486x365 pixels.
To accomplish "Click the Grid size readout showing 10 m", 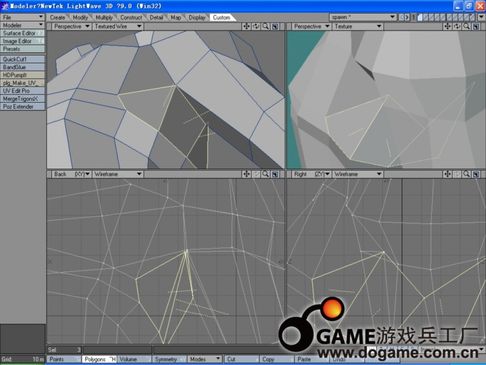I will pos(23,359).
